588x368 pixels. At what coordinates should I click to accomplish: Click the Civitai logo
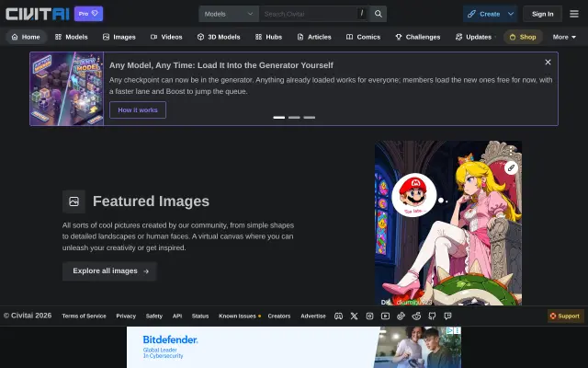[38, 14]
